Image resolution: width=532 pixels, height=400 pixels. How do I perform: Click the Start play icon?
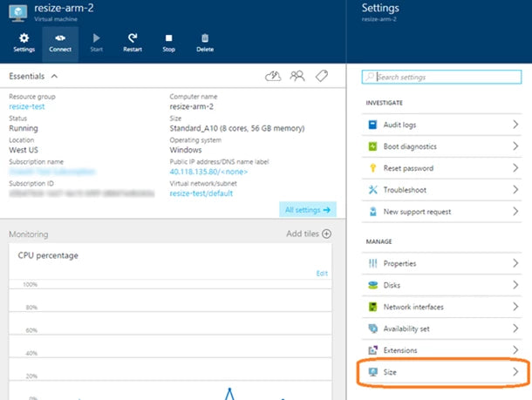tap(96, 38)
